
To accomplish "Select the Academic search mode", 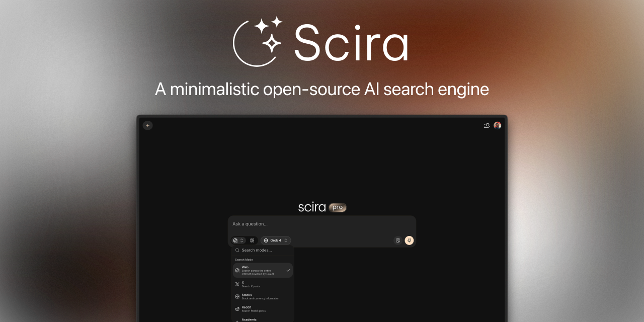I will [263, 319].
